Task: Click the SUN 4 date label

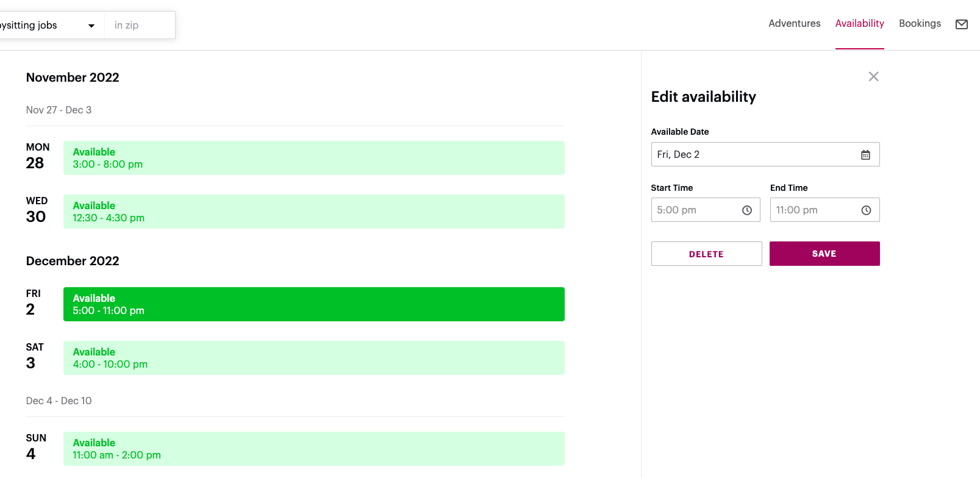Action: [36, 448]
